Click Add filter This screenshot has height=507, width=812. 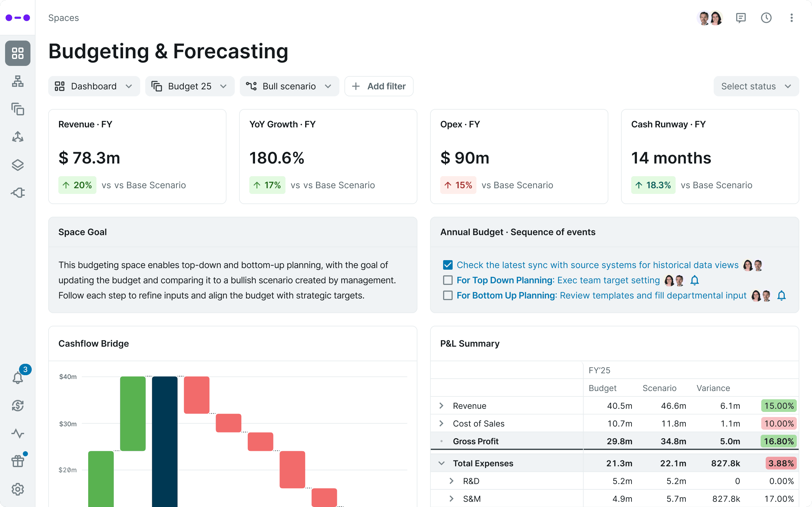pyautogui.click(x=379, y=86)
